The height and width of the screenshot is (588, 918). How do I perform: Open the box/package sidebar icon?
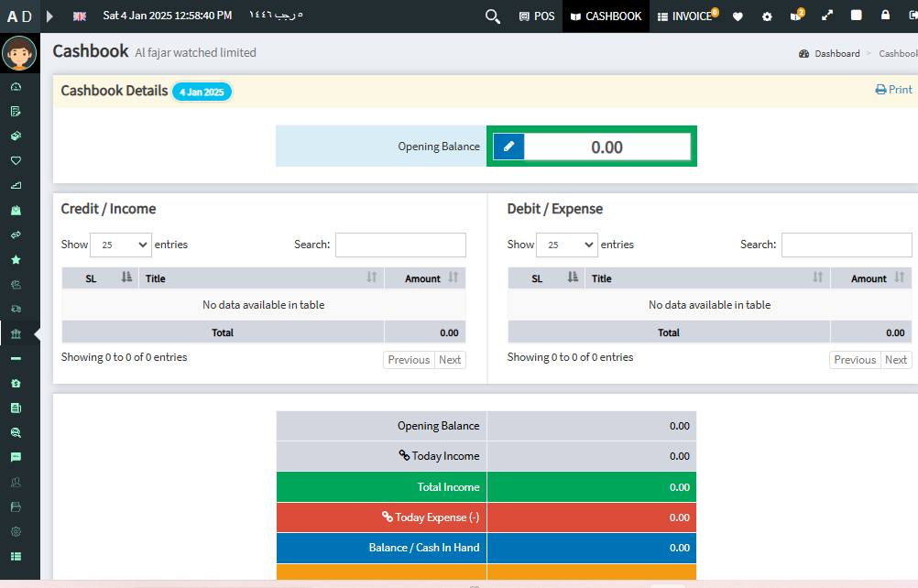[x=16, y=136]
